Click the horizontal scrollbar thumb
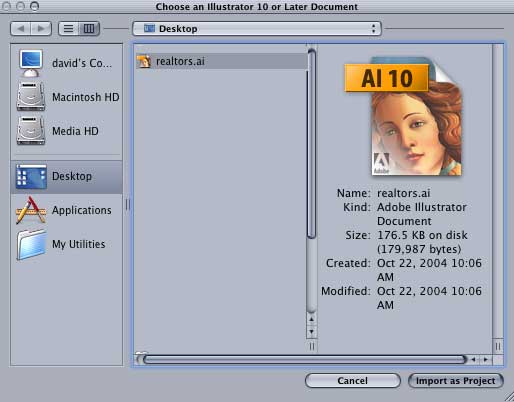 [304, 359]
